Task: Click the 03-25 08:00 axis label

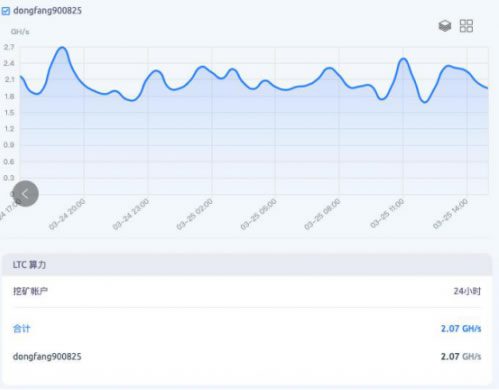Action: click(x=323, y=214)
